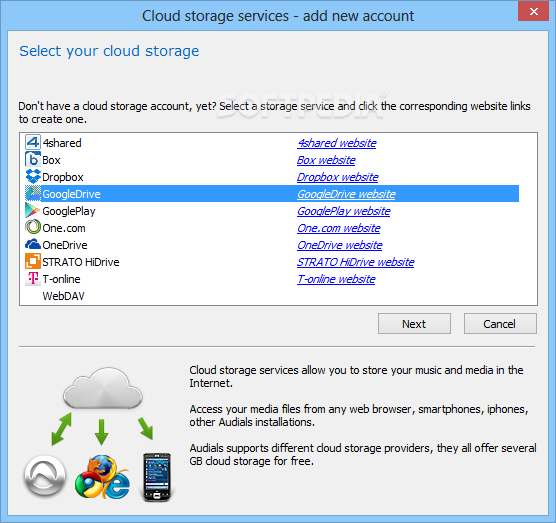Click the Audials silver logo icon

(x=45, y=476)
